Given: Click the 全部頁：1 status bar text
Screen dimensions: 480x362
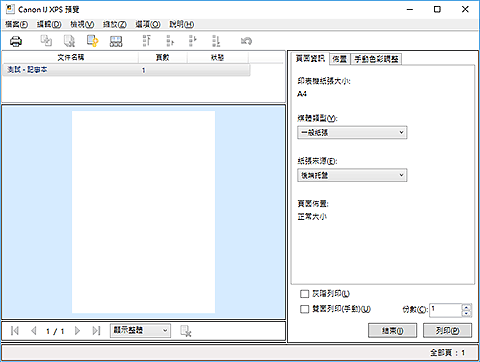Looking at the screenshot, I should [x=447, y=352].
